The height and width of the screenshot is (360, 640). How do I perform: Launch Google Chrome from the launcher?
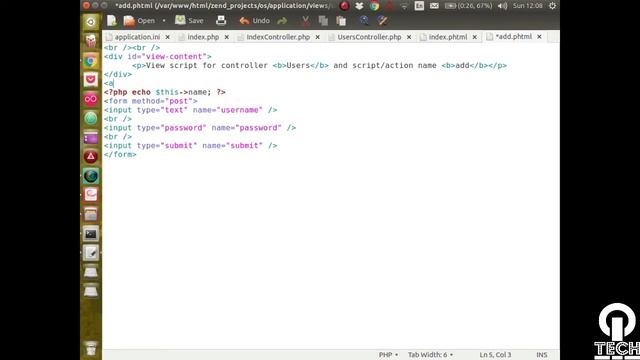(91, 61)
